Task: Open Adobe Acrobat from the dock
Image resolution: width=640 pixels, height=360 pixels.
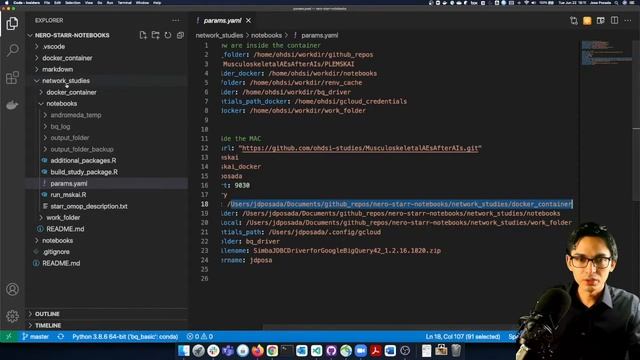Action: click(375, 351)
